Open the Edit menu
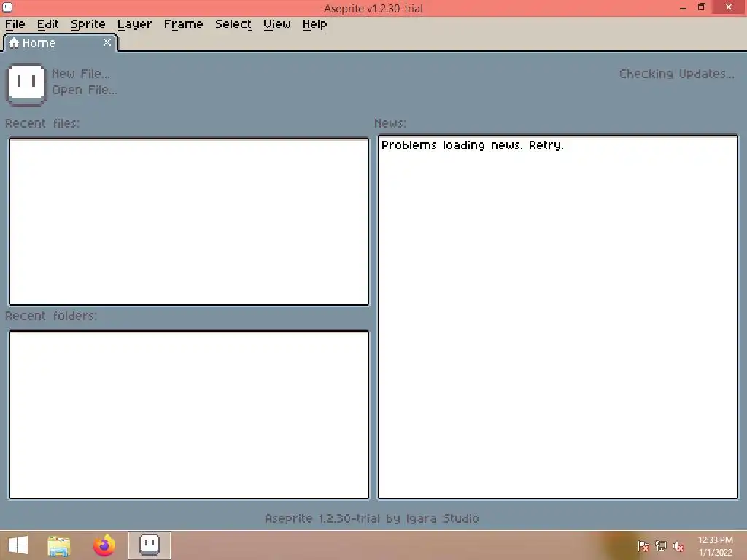This screenshot has width=747, height=560. [x=47, y=24]
